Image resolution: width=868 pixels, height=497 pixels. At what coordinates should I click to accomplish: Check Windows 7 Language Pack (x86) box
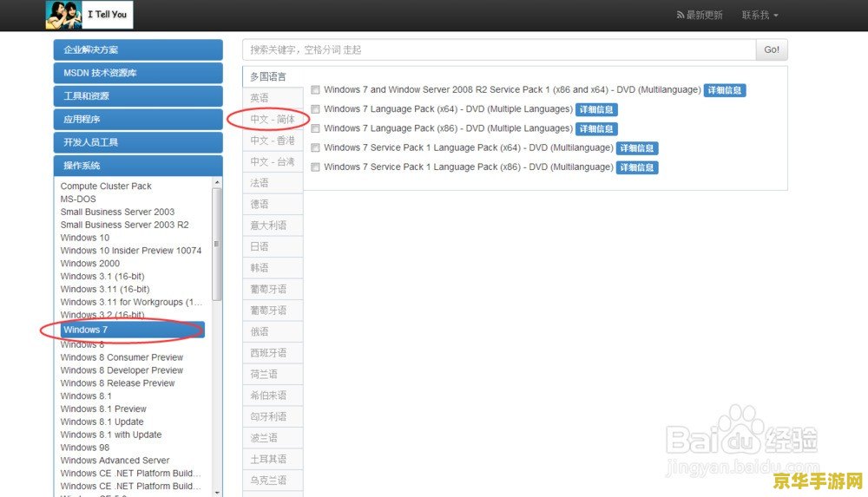point(316,128)
